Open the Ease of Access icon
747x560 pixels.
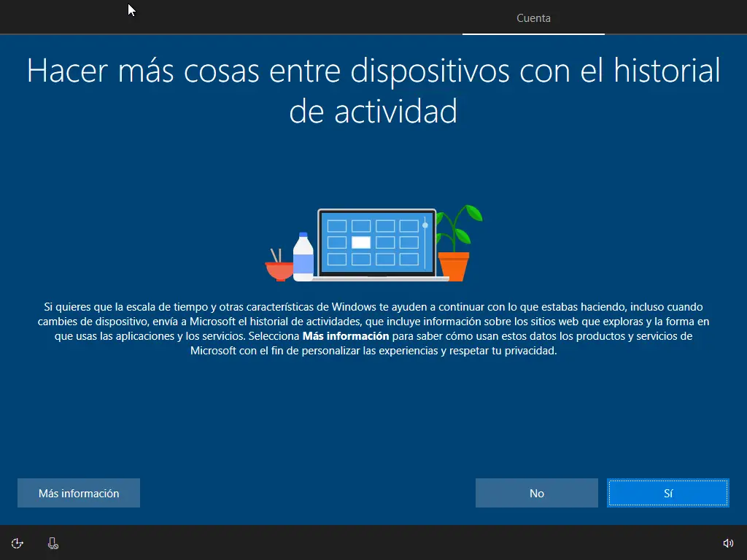18,543
